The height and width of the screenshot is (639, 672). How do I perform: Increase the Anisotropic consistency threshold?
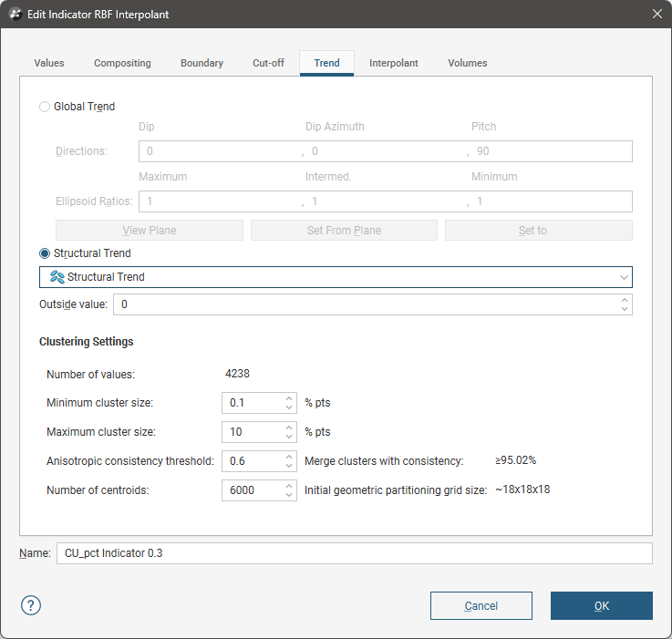289,457
